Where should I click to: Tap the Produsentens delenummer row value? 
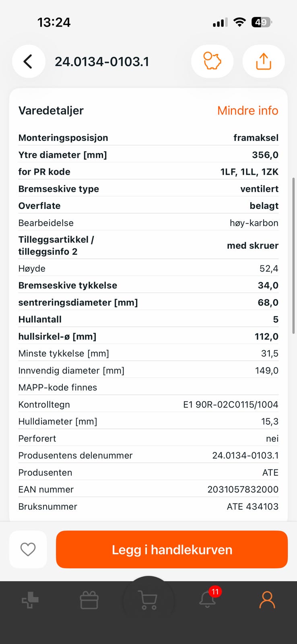point(245,456)
